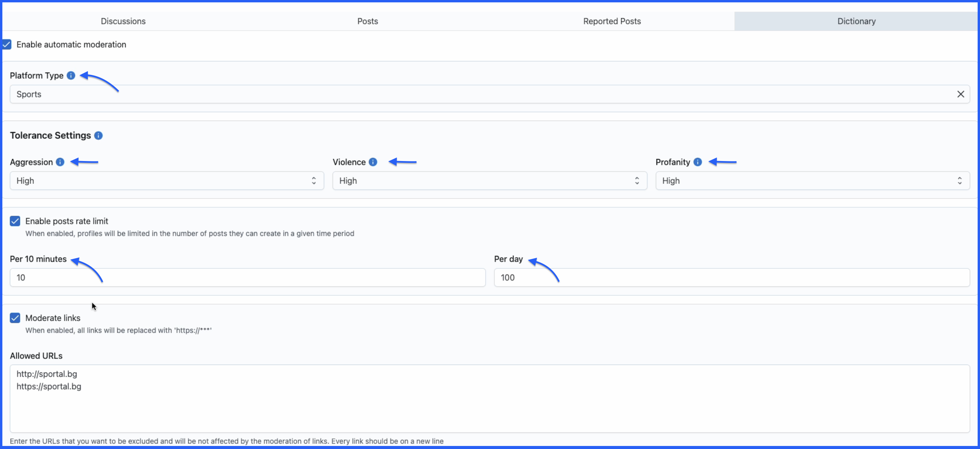The image size is (980, 449).
Task: Click the Platform Type info icon
Action: click(x=71, y=75)
